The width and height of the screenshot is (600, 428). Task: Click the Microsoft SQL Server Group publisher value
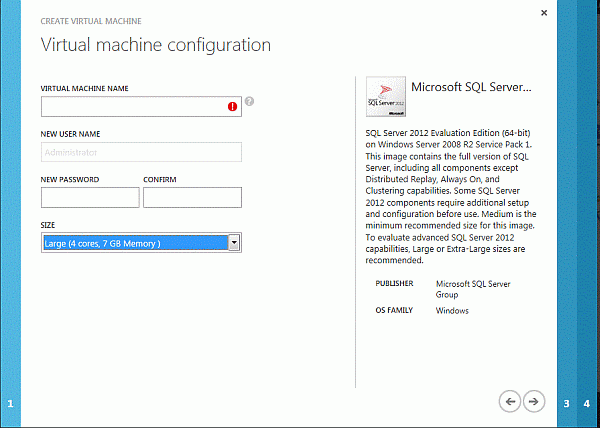473,289
